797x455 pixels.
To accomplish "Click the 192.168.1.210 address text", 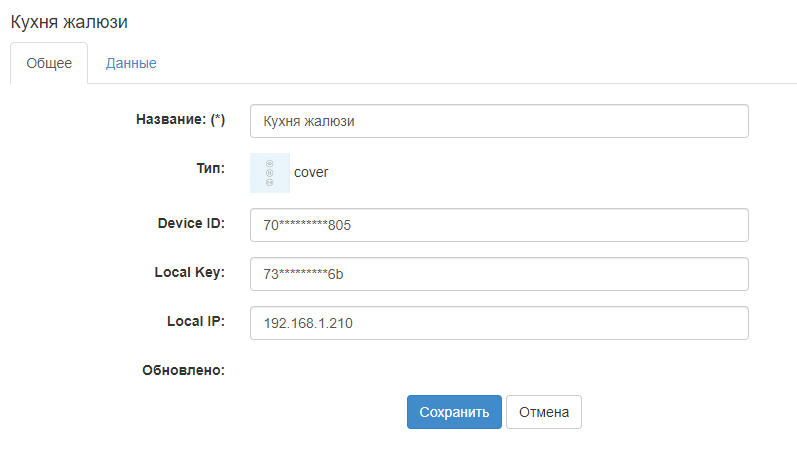I will pyautogui.click(x=307, y=324).
